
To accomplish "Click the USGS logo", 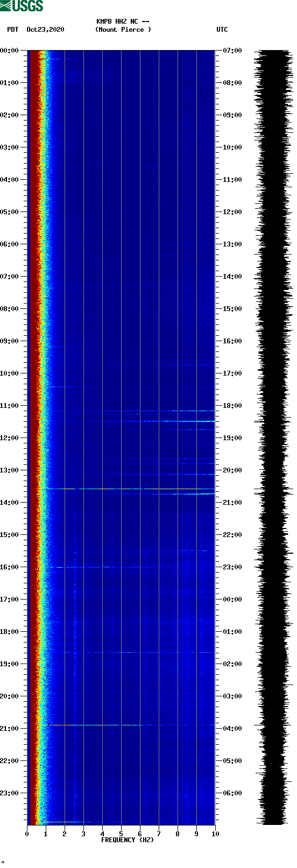I will coord(22,6).
